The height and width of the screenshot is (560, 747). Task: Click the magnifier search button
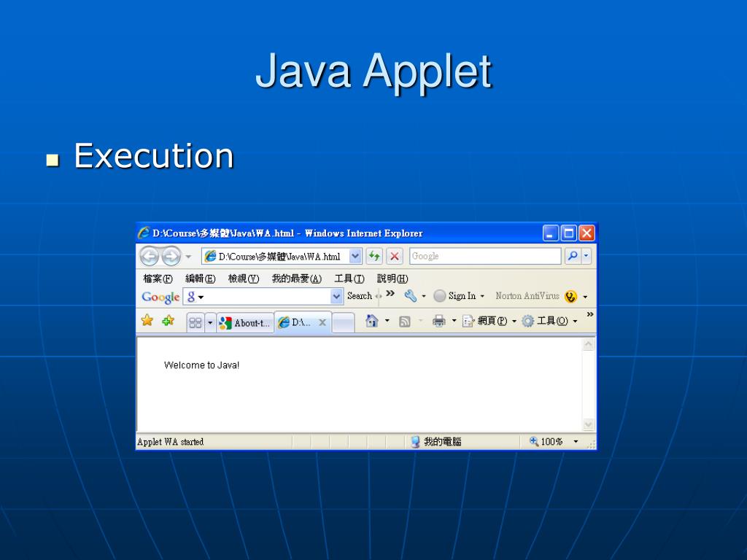573,256
